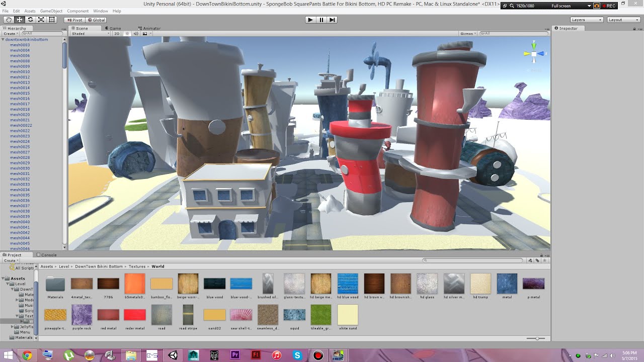Toggle scene lighting sun icon
644x362 pixels.
[127, 34]
